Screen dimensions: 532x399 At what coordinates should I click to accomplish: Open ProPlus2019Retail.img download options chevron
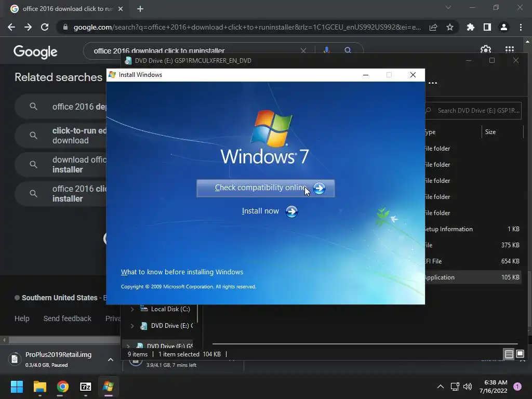click(111, 360)
